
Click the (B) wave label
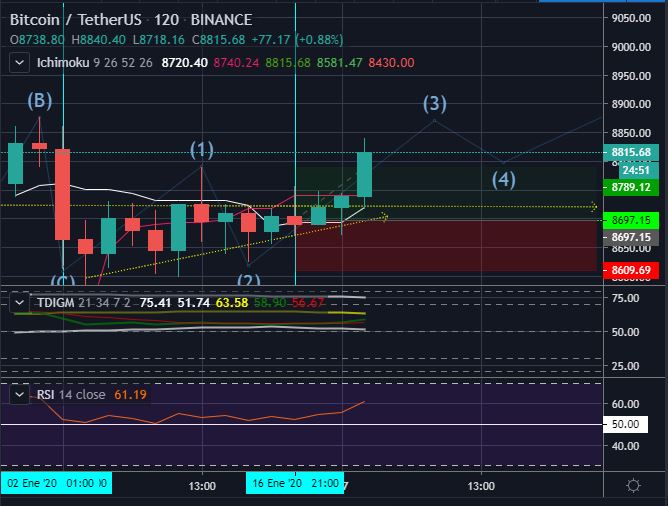pos(40,101)
